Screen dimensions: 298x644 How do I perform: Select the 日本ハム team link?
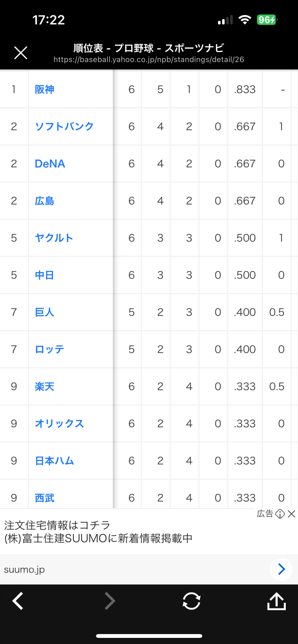coord(55,461)
